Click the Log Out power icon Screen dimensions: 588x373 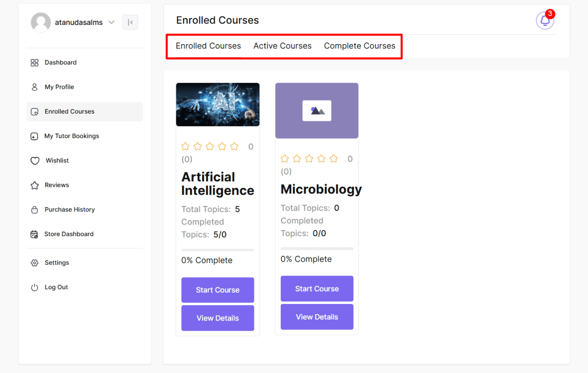(x=35, y=287)
